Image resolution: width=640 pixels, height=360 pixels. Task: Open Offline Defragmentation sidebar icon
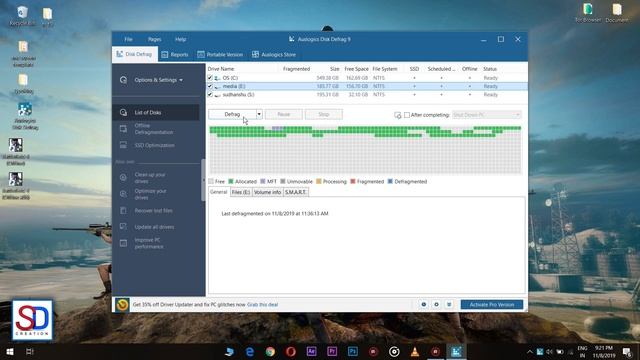tap(123, 129)
